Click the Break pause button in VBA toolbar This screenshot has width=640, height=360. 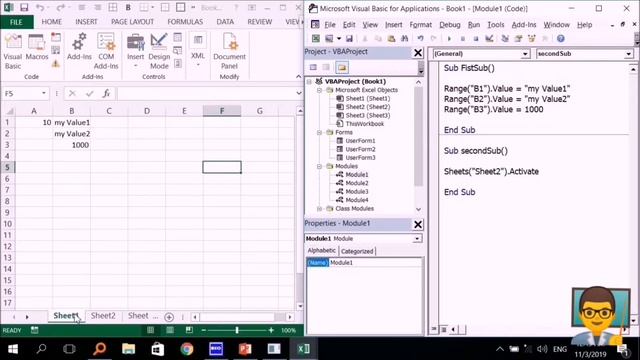[462, 39]
